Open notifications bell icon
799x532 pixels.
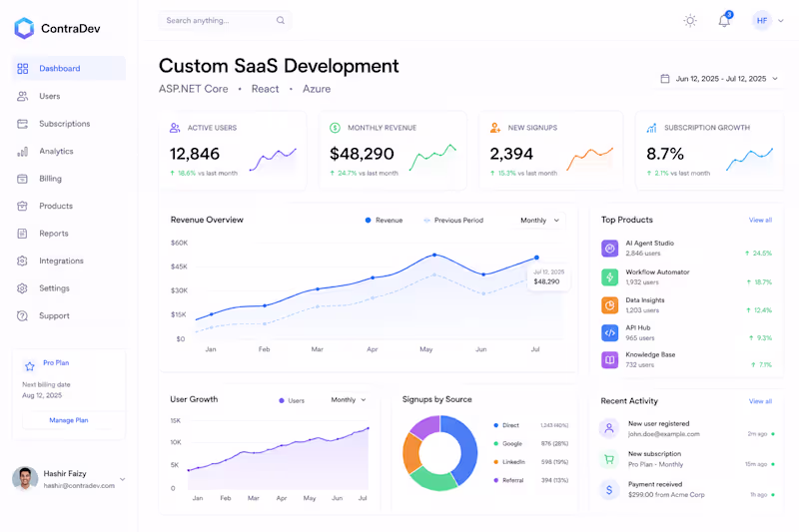(x=724, y=21)
